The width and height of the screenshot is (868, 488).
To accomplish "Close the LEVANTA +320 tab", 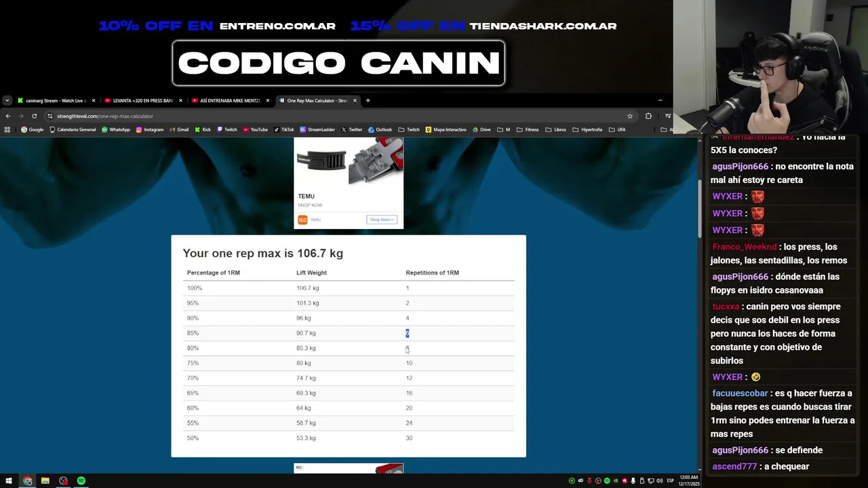I will 180,100.
